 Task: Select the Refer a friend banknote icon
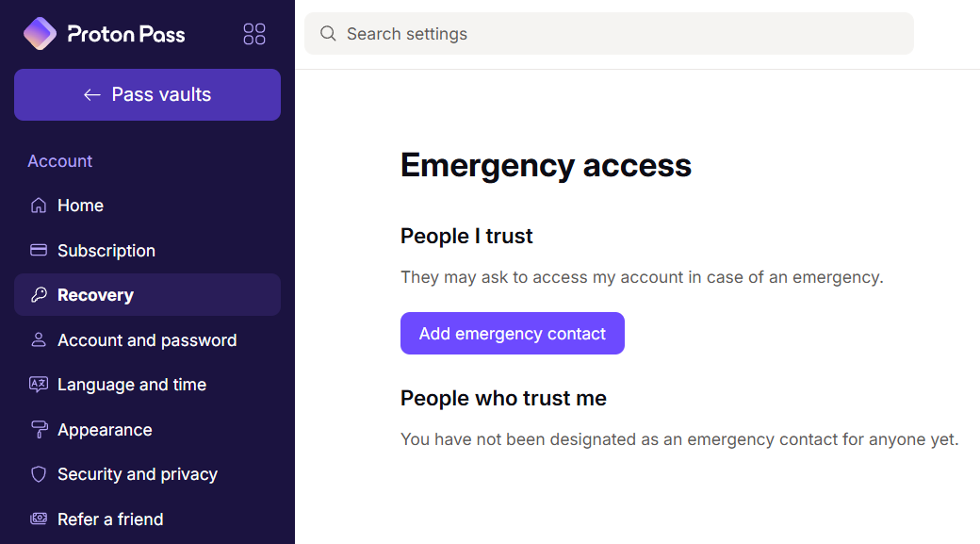click(x=38, y=519)
